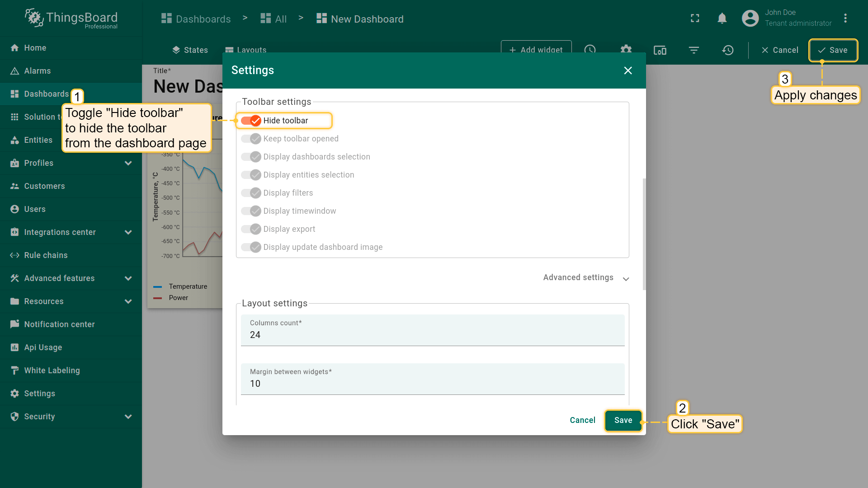Click the notifications bell icon

click(x=722, y=19)
